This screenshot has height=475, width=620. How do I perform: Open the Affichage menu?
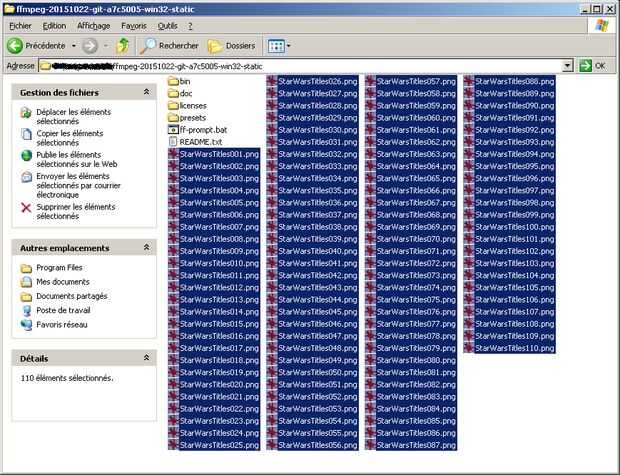93,26
